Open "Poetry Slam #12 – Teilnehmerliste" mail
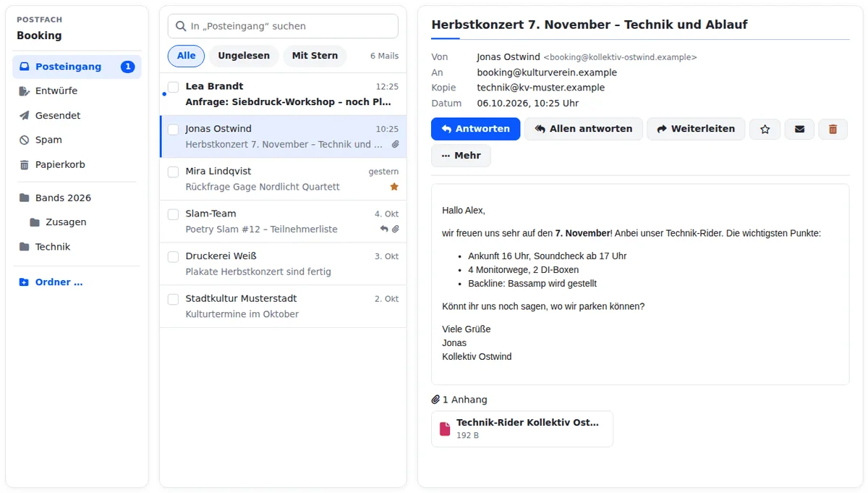Screen dimensions: 868x493 tap(283, 222)
